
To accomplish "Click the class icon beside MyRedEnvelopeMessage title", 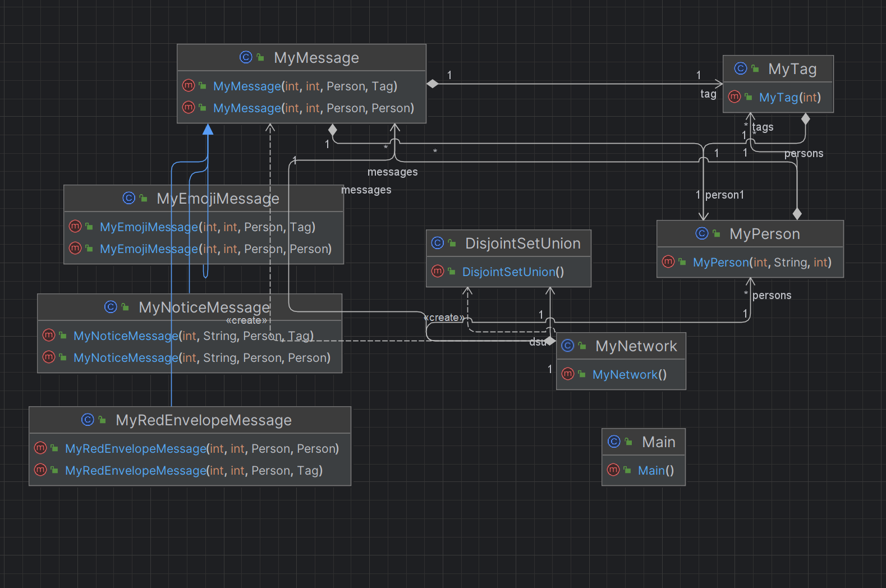I will [88, 420].
